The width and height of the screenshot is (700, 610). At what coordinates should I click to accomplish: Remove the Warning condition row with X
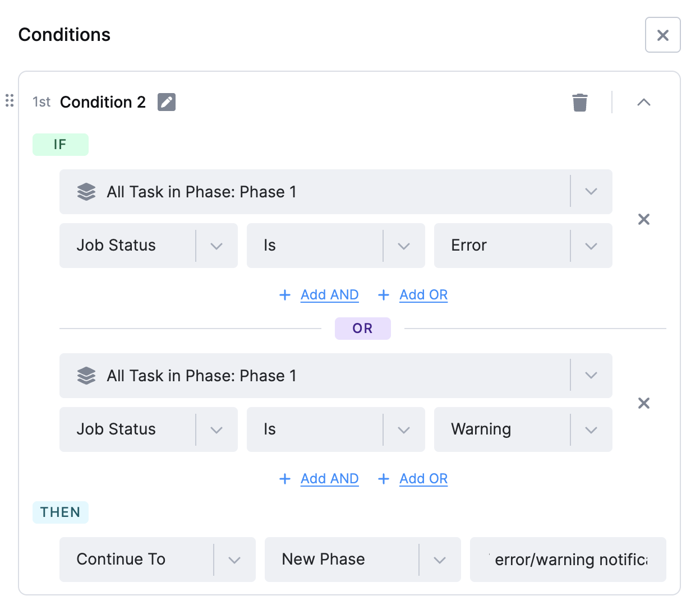644,403
